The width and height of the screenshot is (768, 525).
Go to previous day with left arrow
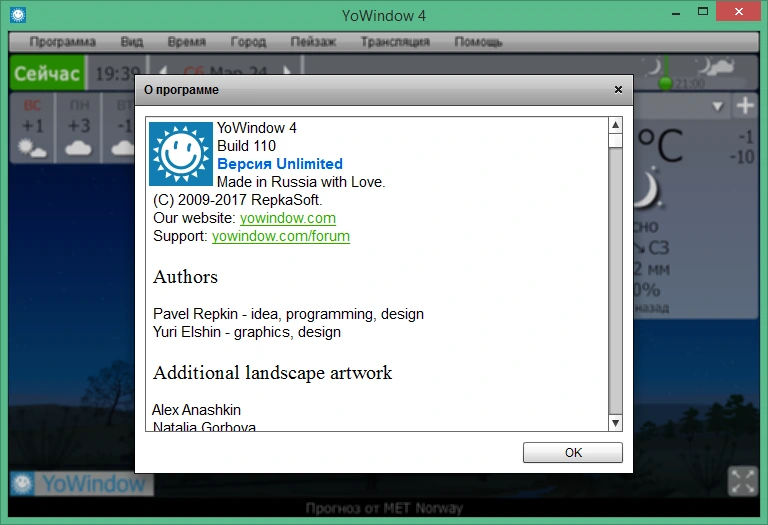coord(162,72)
